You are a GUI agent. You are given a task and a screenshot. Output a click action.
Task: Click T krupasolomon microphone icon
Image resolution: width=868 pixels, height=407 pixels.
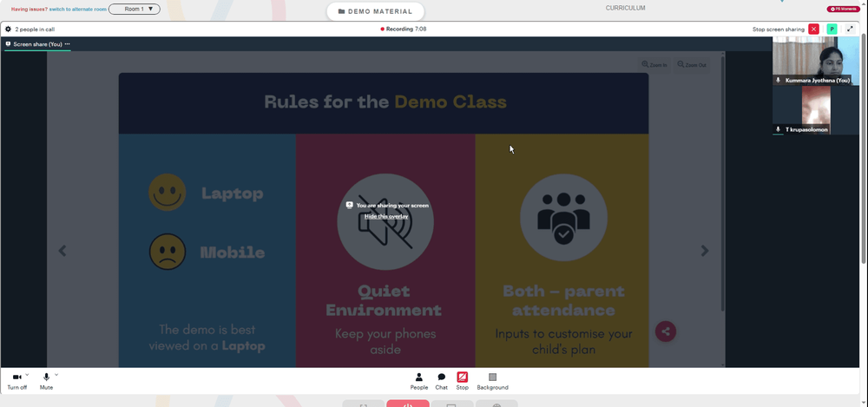[x=779, y=129]
